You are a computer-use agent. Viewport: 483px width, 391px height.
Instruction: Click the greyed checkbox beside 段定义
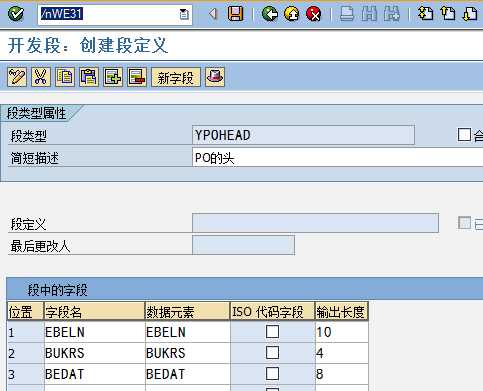pyautogui.click(x=465, y=223)
